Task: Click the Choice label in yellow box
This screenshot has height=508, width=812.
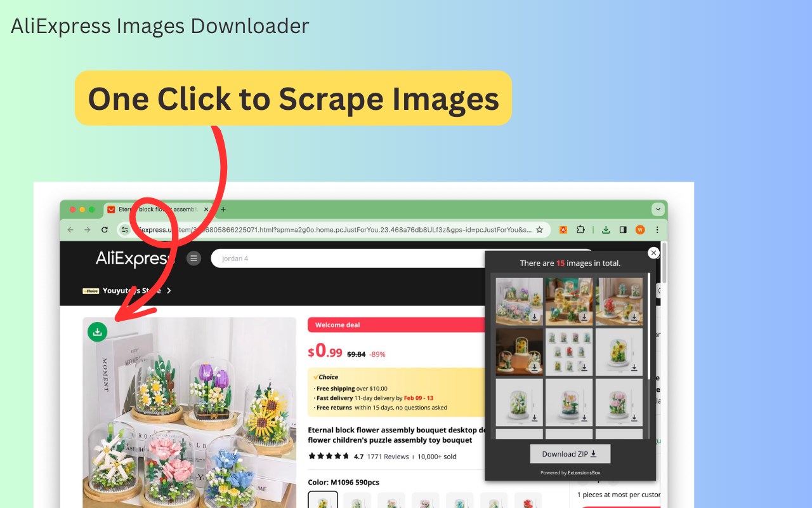Action: [326, 377]
